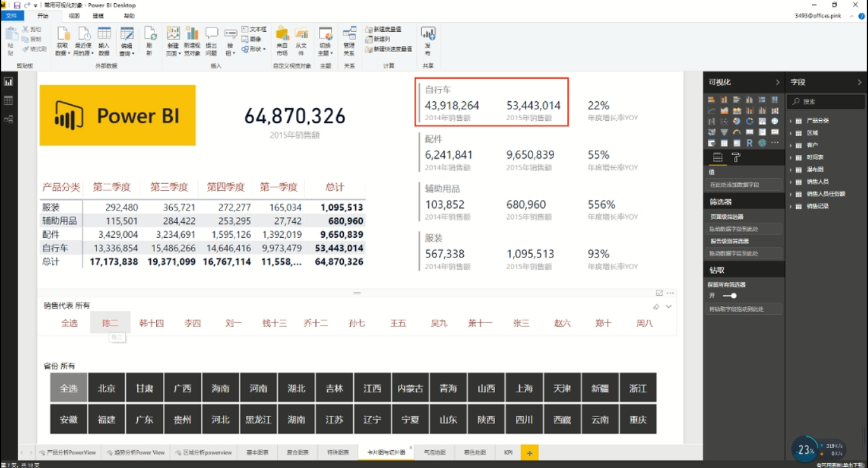Viewport: 868px width, 468px height.
Task: Expand the 时间表 table in Fields
Action: pyautogui.click(x=791, y=157)
